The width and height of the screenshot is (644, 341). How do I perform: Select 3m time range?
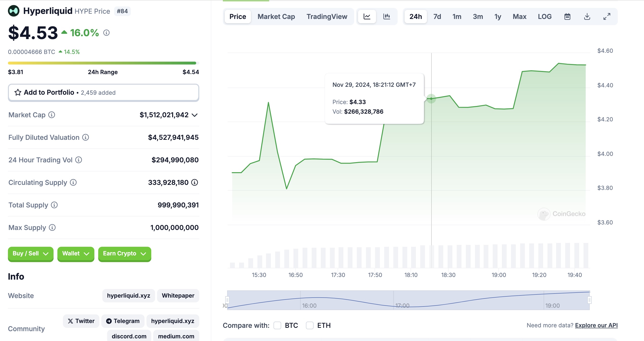click(x=478, y=17)
